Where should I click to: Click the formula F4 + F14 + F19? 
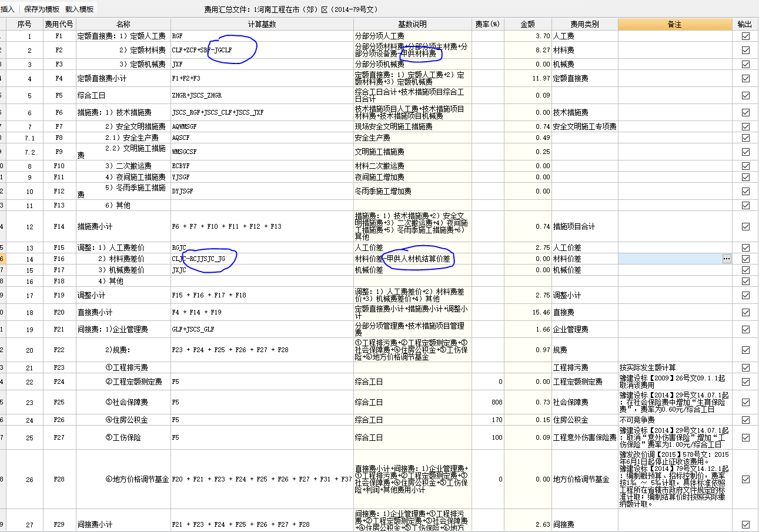tap(262, 312)
